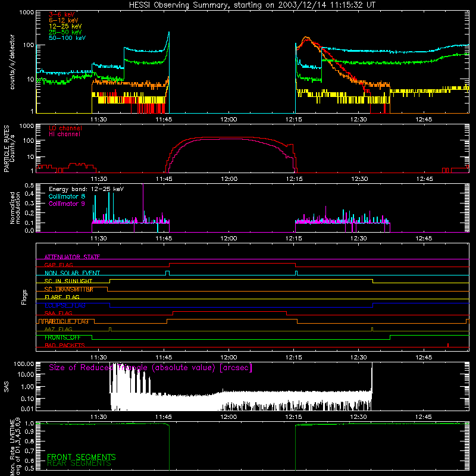Click the ATTENUATOR_STATE flag label
Image resolution: width=476 pixels, height=476 pixels.
coord(72,257)
